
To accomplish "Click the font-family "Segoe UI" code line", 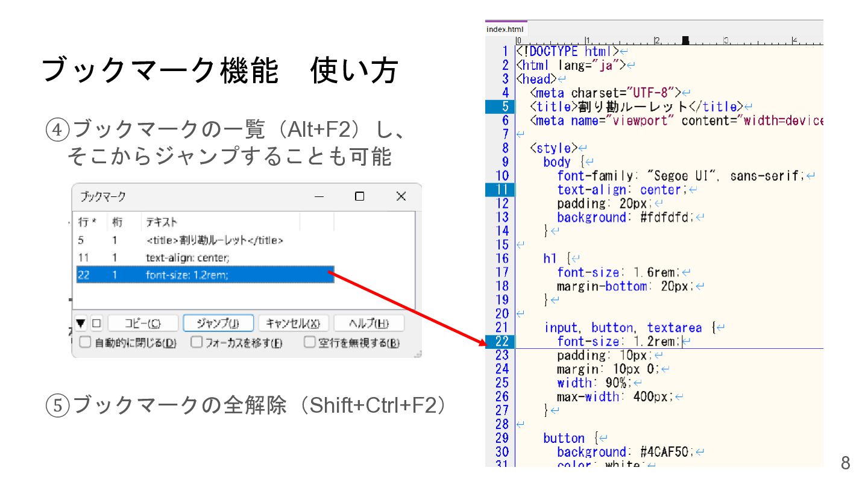I will pos(681,176).
